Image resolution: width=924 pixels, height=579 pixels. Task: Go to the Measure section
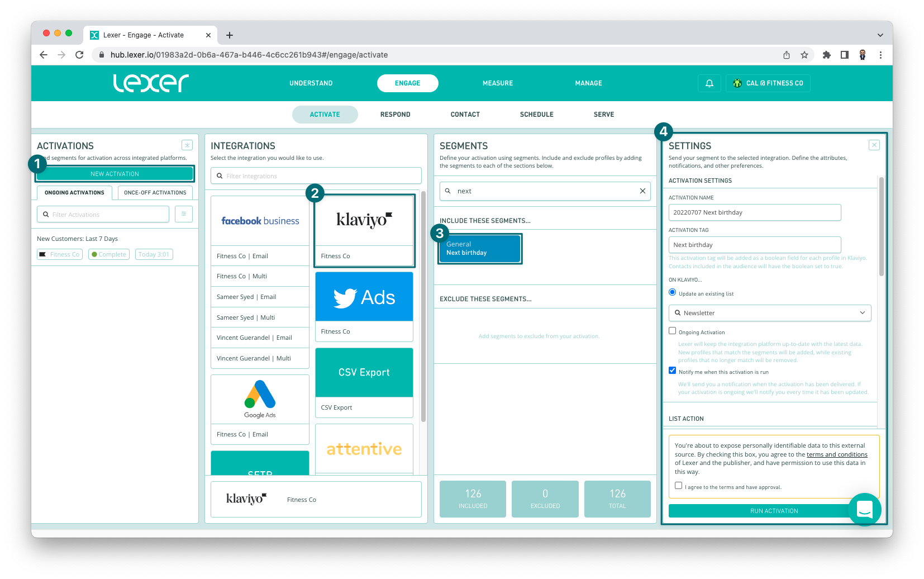pyautogui.click(x=498, y=83)
